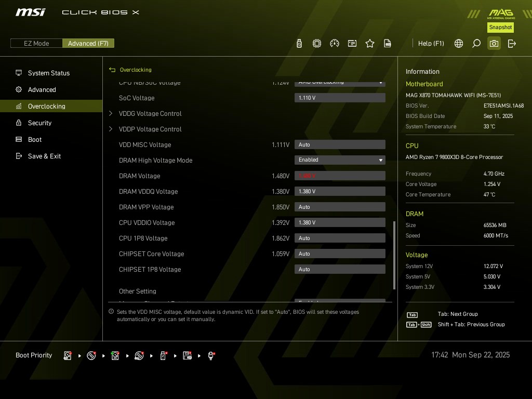This screenshot has height=399, width=532.
Task: Click the System 12V 12.072 V reading
Action: (x=493, y=267)
